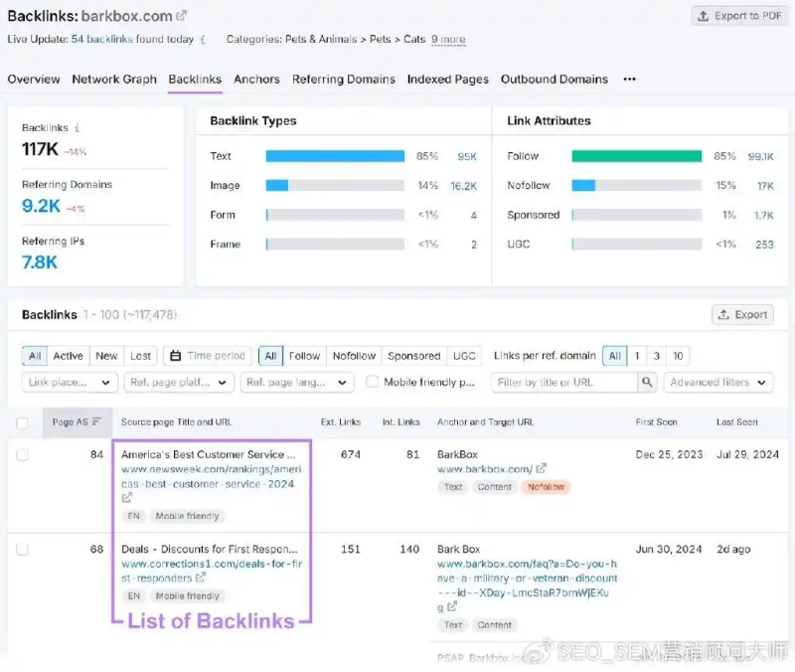Tick the select-all checkbox in table header
This screenshot has height=672, width=795.
tap(23, 422)
